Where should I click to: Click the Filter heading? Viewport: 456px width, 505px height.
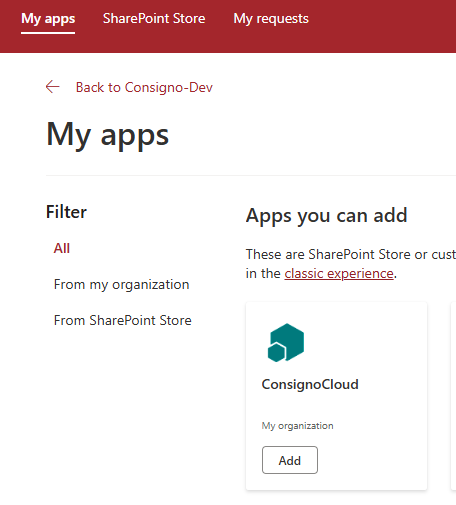pos(66,212)
